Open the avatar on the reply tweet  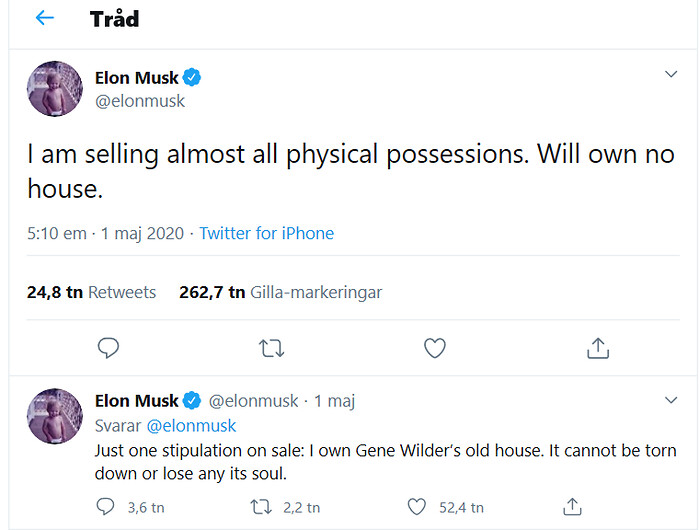pyautogui.click(x=55, y=416)
